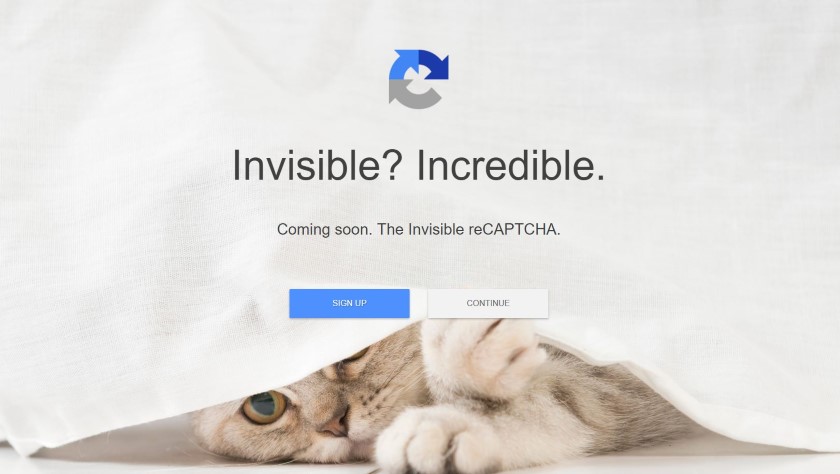Click the blue SIGN UP button
This screenshot has height=474, width=840.
[x=349, y=303]
